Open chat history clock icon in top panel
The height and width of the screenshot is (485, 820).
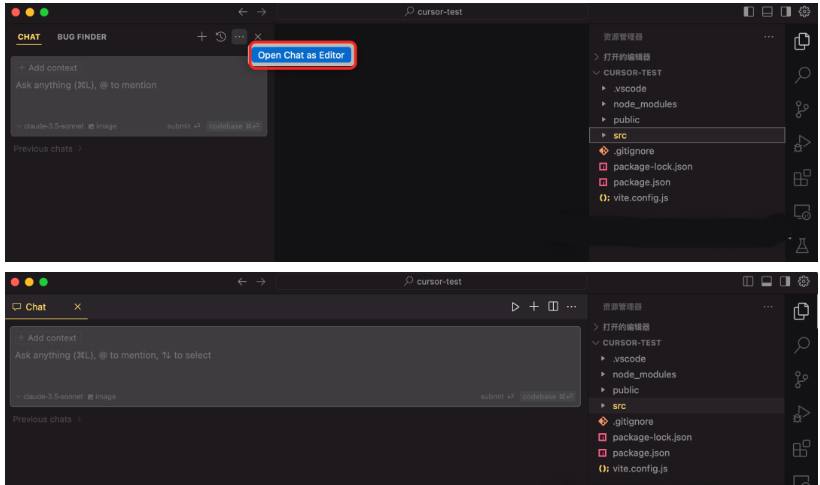point(219,37)
